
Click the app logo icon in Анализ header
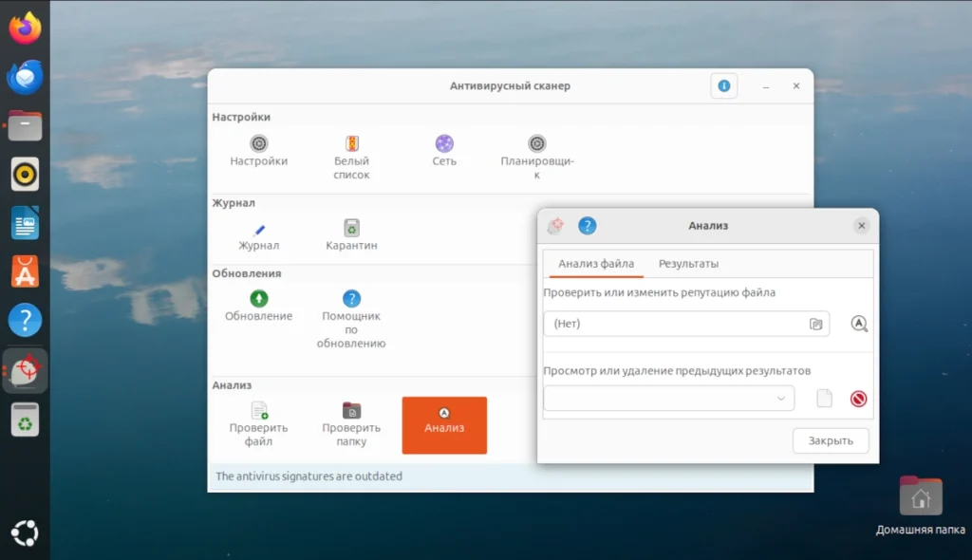point(555,226)
